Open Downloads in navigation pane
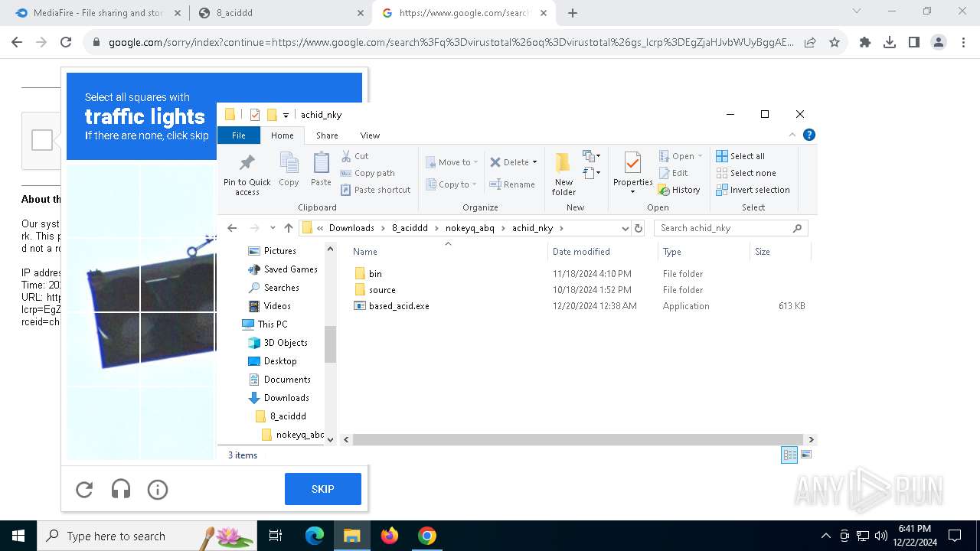980x551 pixels. [x=286, y=398]
